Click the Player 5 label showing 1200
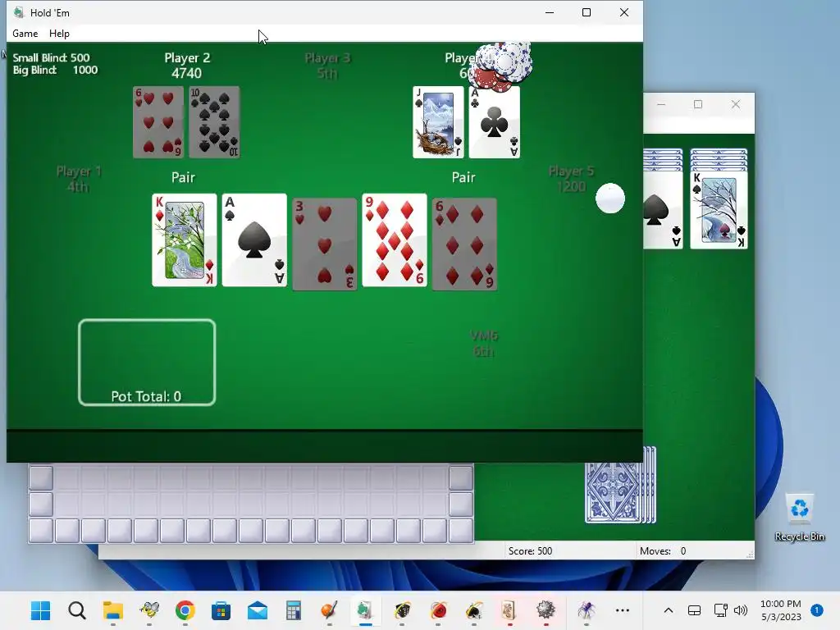 (571, 179)
